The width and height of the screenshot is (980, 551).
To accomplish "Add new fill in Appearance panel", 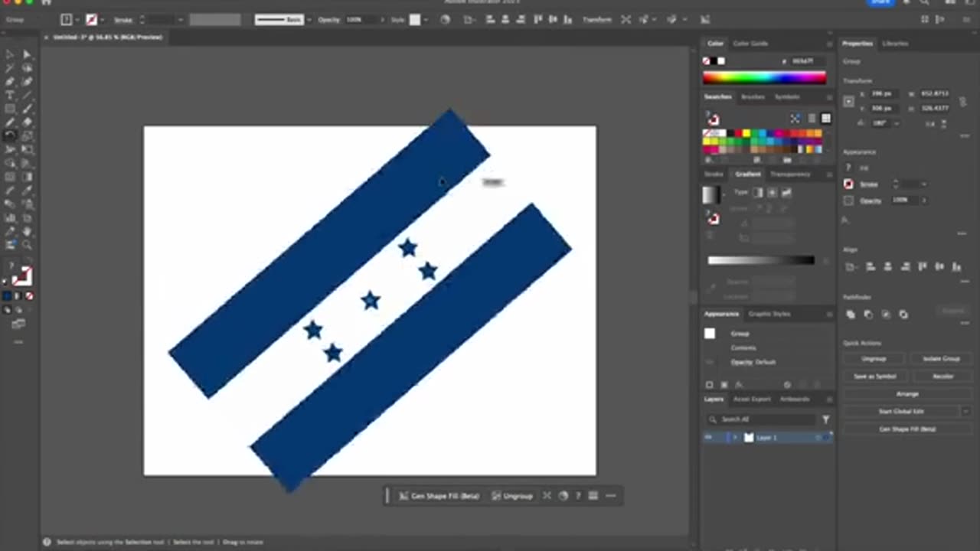I will [x=724, y=385].
